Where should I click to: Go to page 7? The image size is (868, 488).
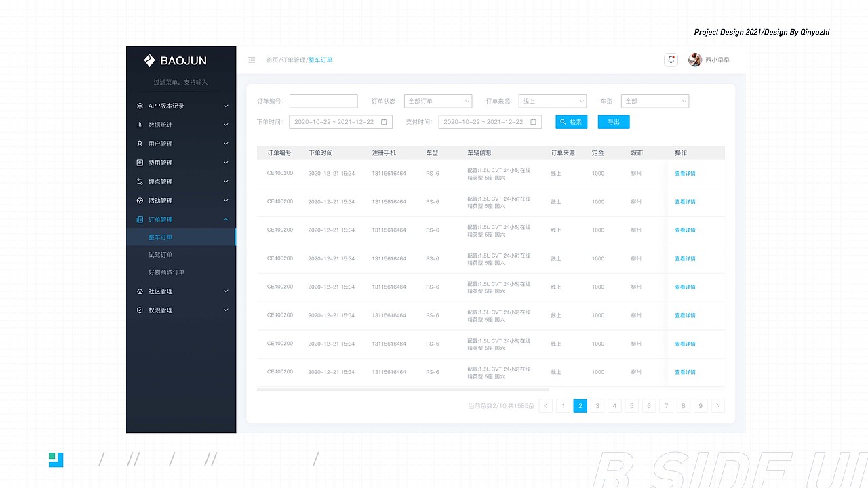click(x=667, y=406)
